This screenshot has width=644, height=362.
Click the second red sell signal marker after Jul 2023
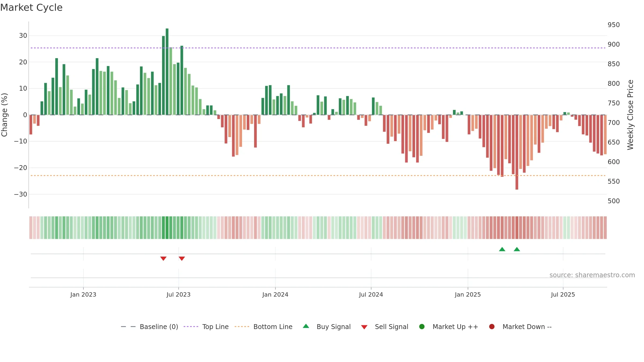coord(182,258)
